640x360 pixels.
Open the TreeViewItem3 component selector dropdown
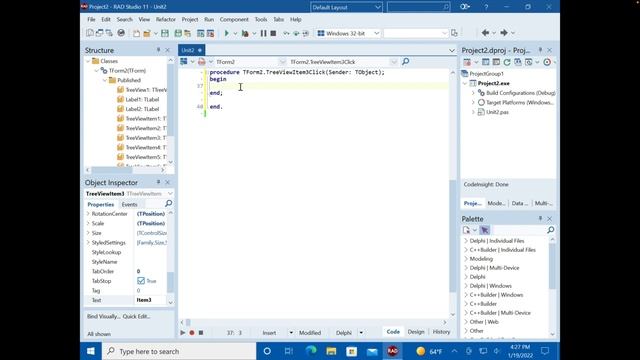170,193
